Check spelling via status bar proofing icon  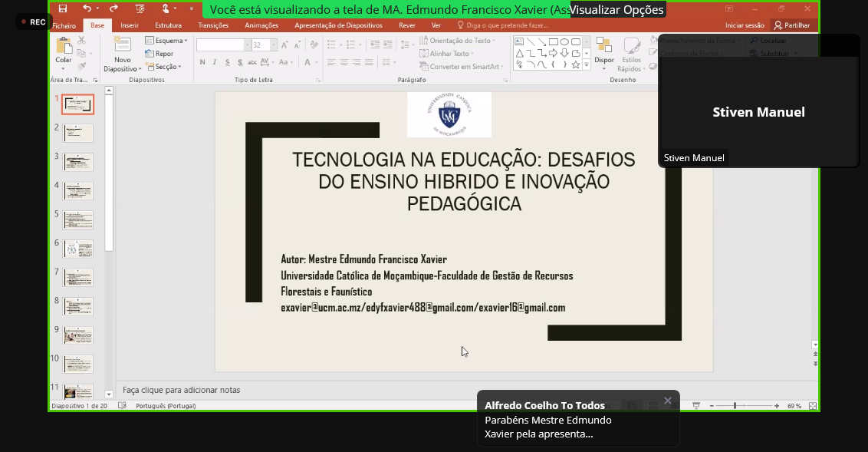[x=123, y=405]
